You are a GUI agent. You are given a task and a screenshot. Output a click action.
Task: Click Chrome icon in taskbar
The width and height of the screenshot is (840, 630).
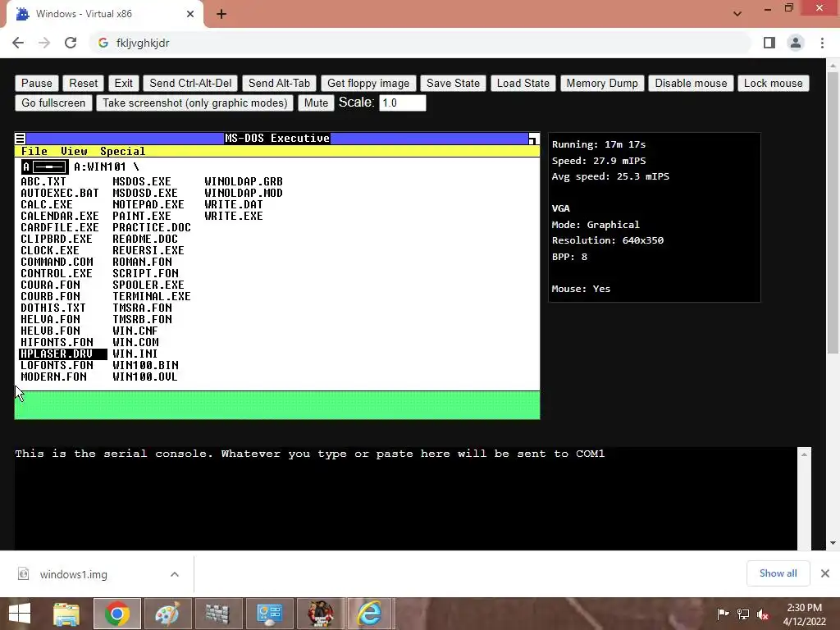[116, 614]
